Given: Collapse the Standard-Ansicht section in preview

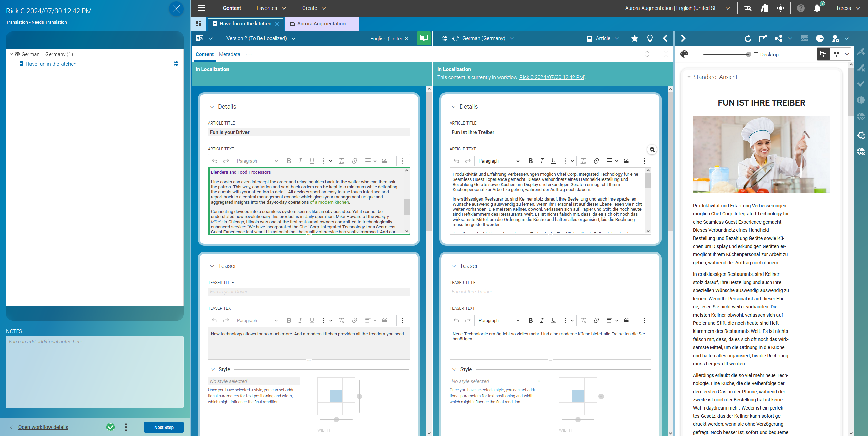Looking at the screenshot, I should point(689,77).
